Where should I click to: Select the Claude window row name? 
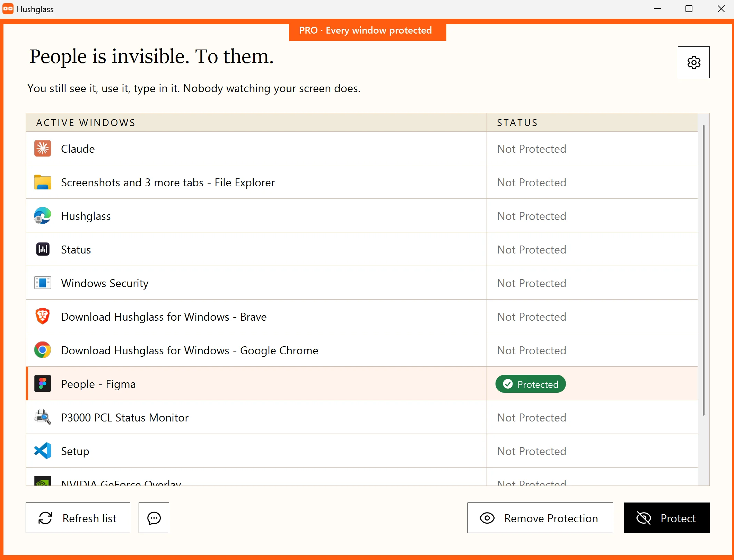point(78,149)
